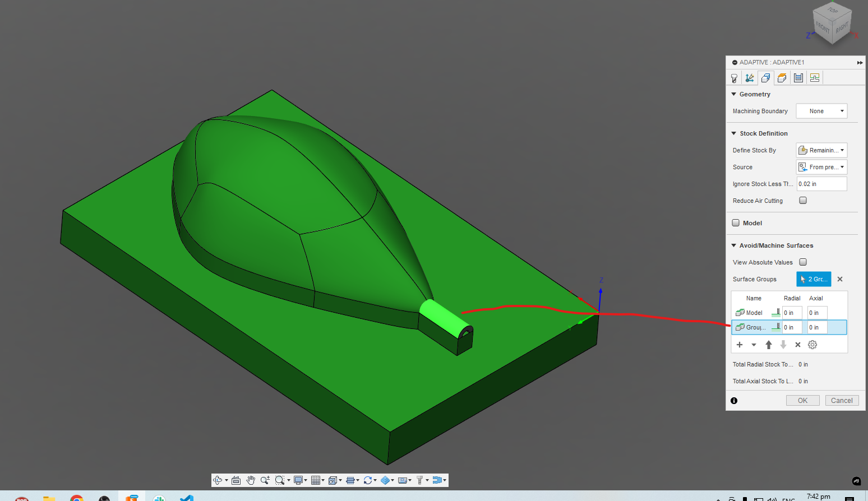Delete the selected surface group using the X icon

pos(797,344)
